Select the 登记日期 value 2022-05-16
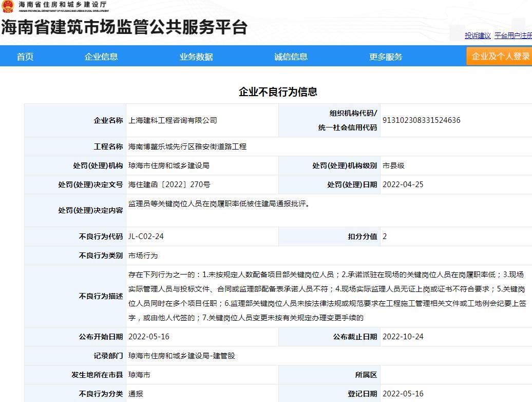532x402 pixels. (403, 394)
